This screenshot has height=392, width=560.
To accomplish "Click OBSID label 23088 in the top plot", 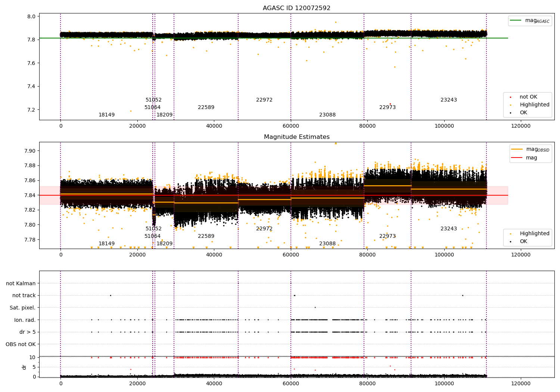I will 327,115.
